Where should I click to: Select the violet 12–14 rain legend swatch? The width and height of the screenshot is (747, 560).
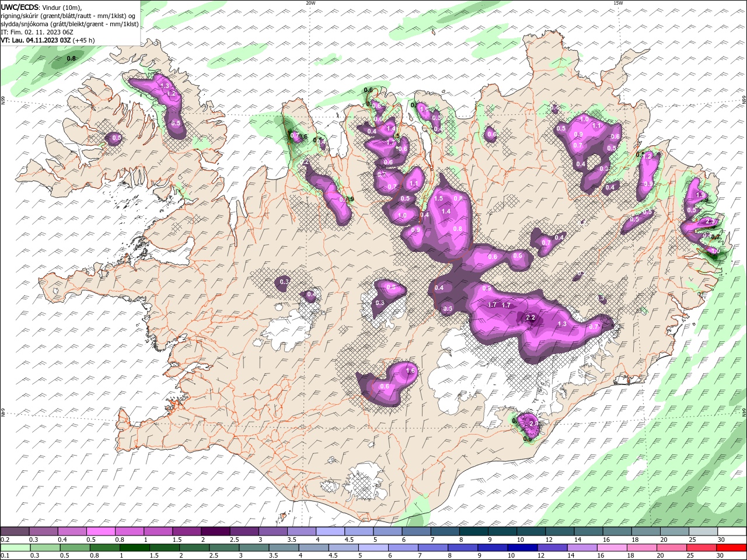[551, 548]
